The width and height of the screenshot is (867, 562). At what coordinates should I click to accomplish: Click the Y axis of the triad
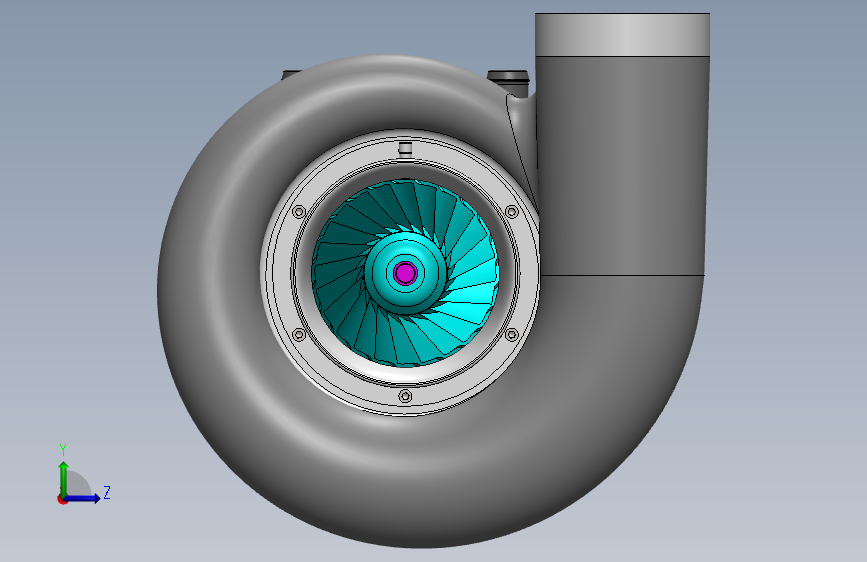[x=64, y=478]
